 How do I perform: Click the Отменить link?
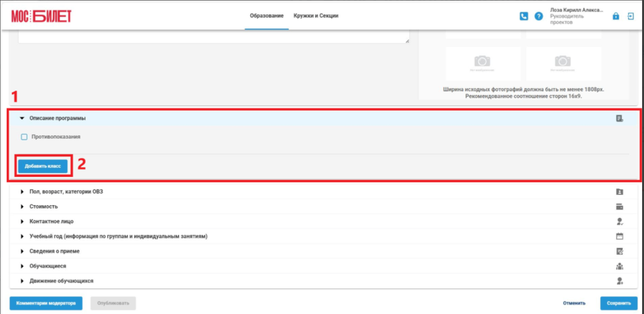pos(574,303)
